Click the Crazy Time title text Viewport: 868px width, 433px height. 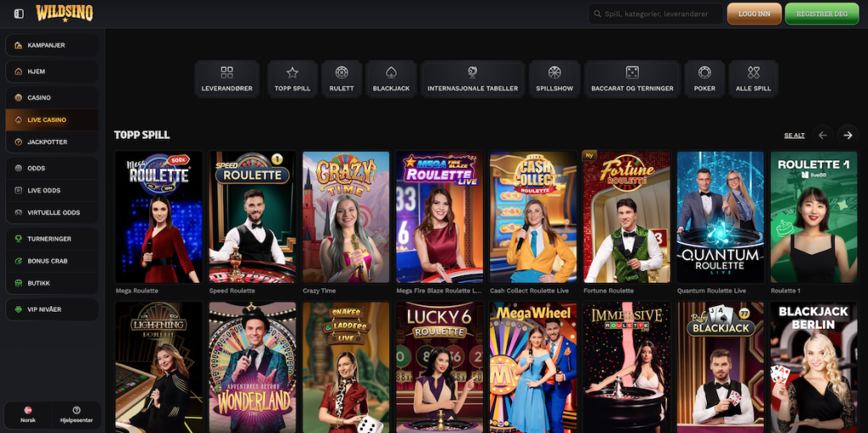(320, 291)
